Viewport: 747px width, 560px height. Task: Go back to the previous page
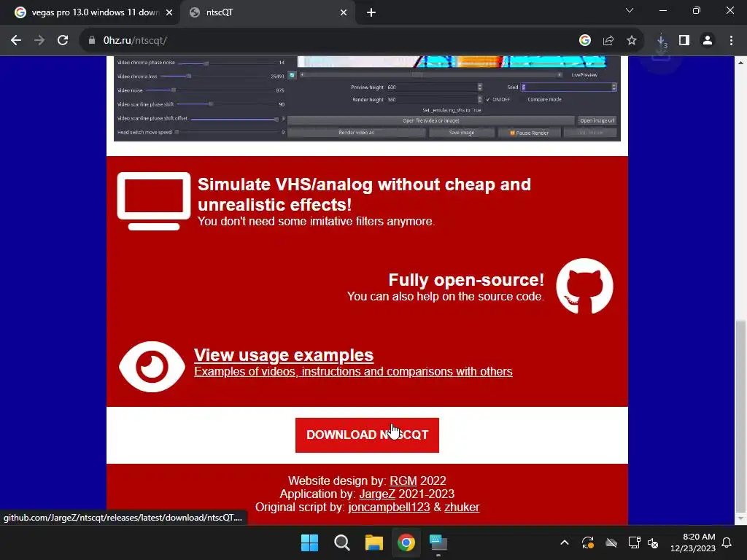point(16,41)
